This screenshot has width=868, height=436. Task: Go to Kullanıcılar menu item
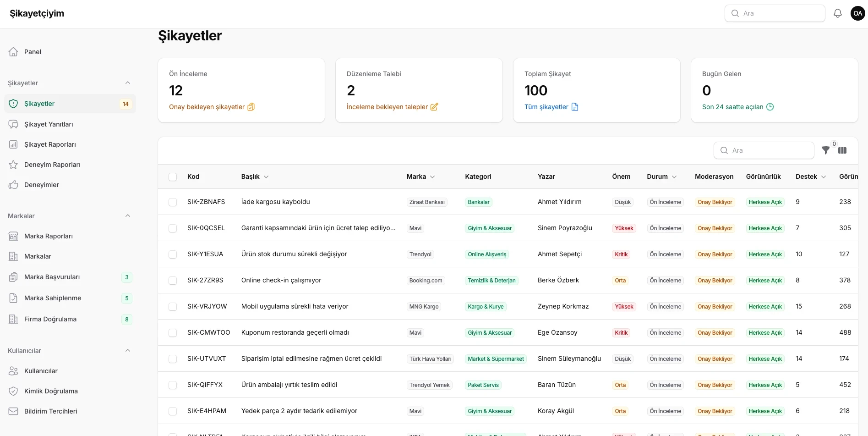70,371
